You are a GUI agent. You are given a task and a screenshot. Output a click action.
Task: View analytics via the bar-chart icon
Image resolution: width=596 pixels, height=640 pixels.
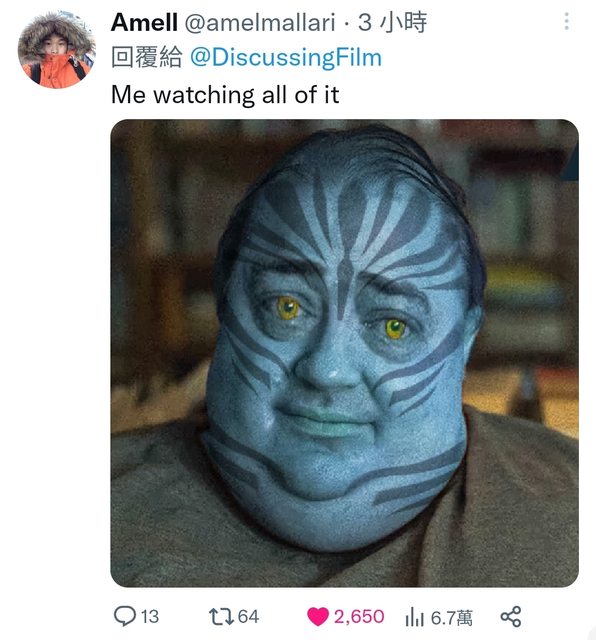(415, 616)
